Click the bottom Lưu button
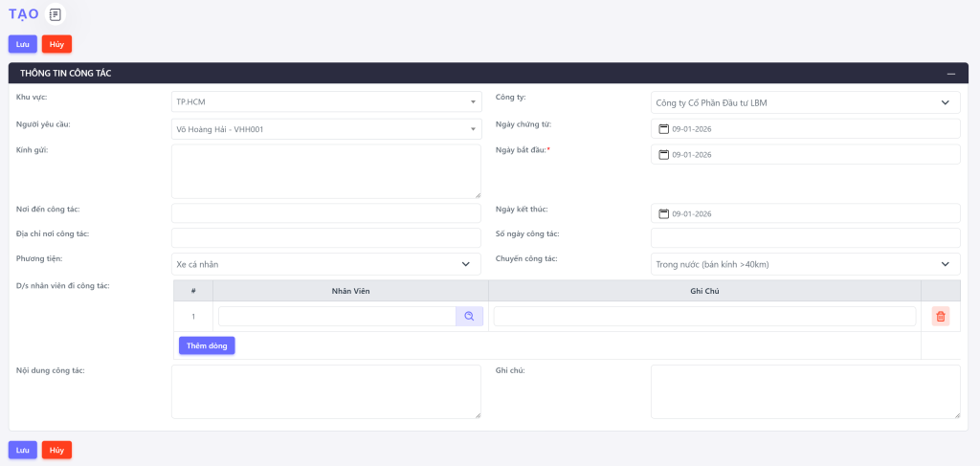This screenshot has height=466, width=980. (x=23, y=450)
